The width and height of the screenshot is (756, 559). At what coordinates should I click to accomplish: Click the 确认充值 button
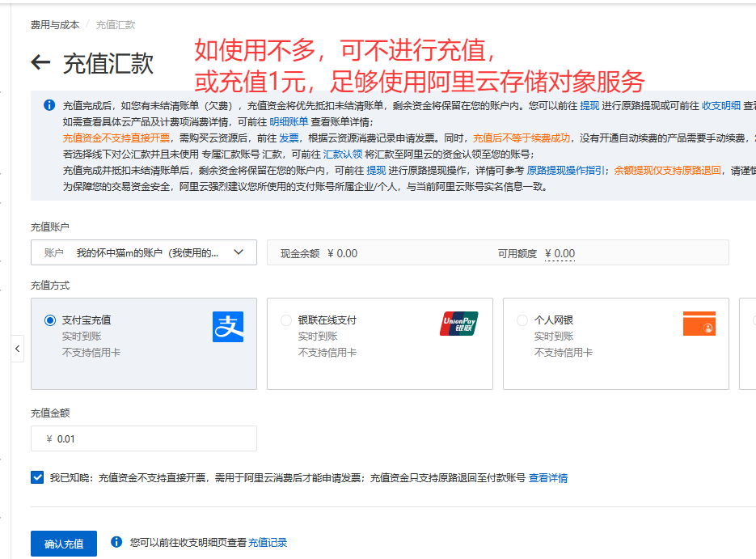(64, 544)
